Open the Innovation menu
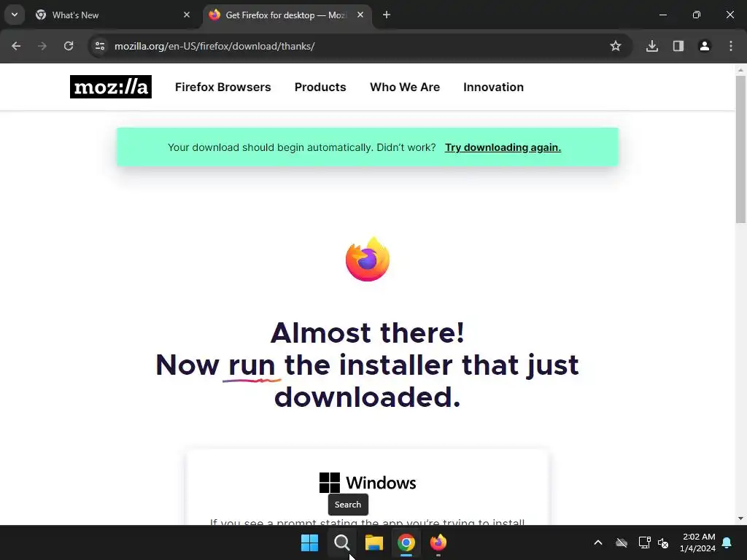The image size is (747, 560). [494, 87]
